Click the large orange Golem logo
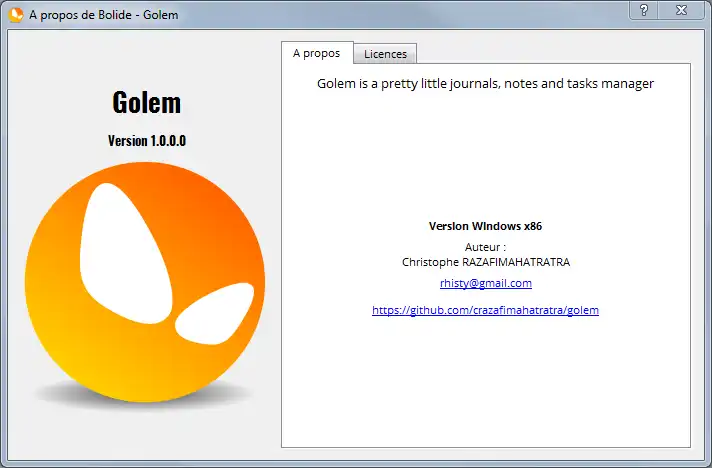This screenshot has height=468, width=712. click(x=145, y=282)
